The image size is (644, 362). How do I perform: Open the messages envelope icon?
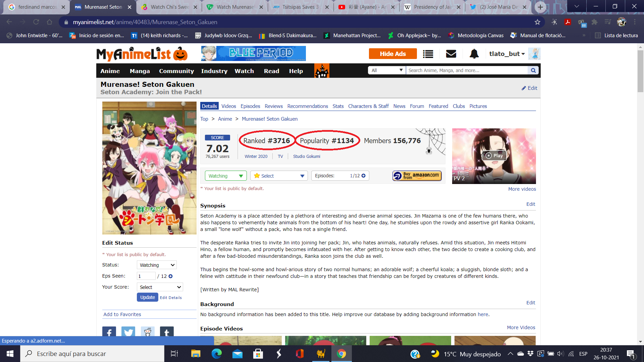point(451,54)
